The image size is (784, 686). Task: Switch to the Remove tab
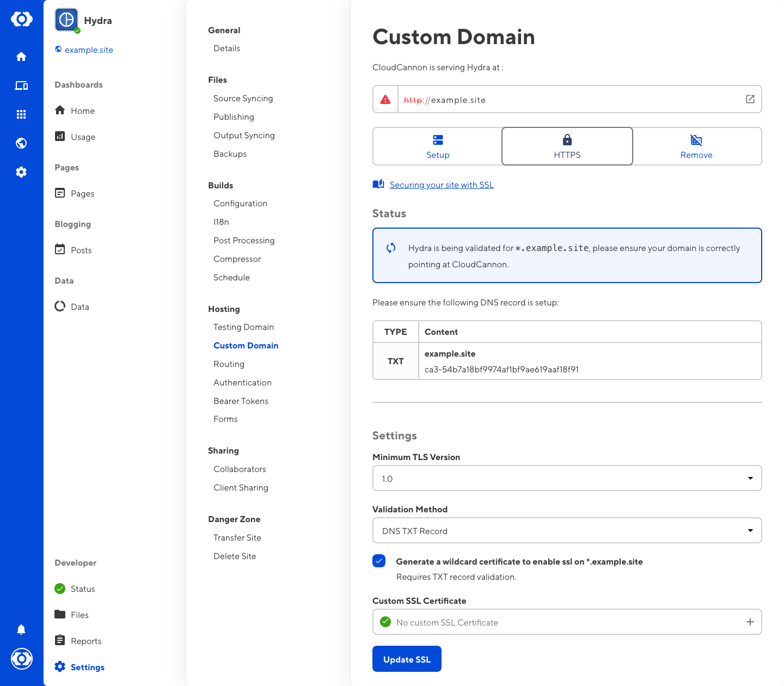pyautogui.click(x=696, y=146)
